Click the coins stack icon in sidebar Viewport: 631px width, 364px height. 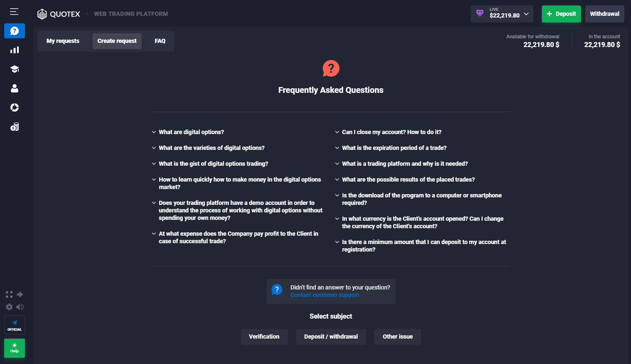(x=15, y=127)
